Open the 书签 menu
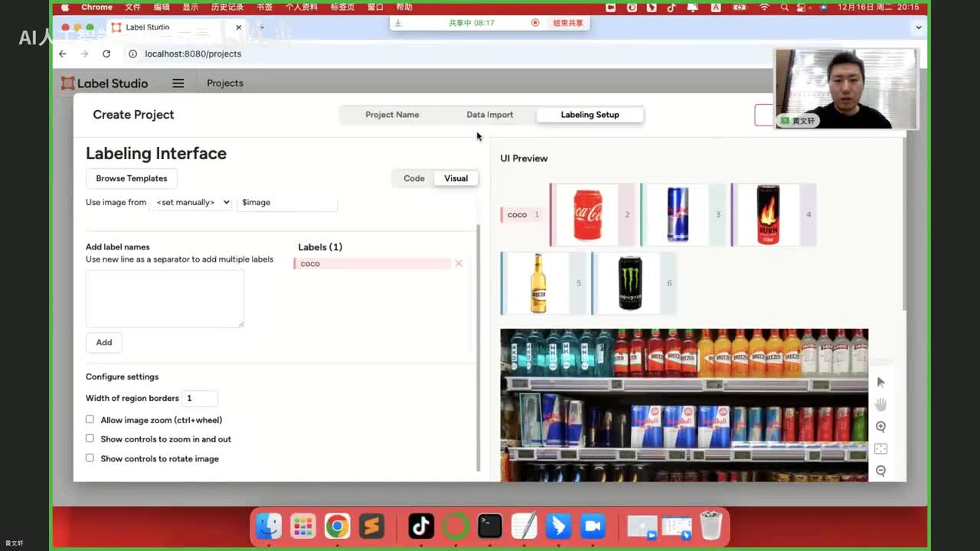The height and width of the screenshot is (551, 980). [265, 7]
